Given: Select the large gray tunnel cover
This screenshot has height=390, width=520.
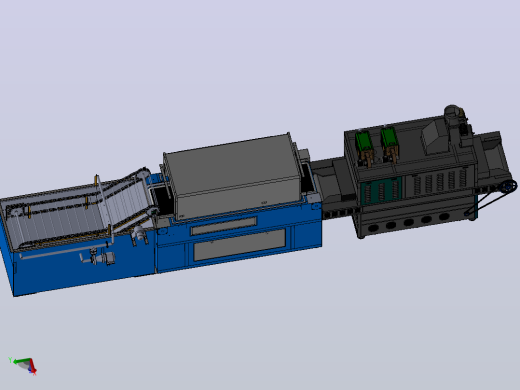Looking at the screenshot, I should click(x=233, y=175).
